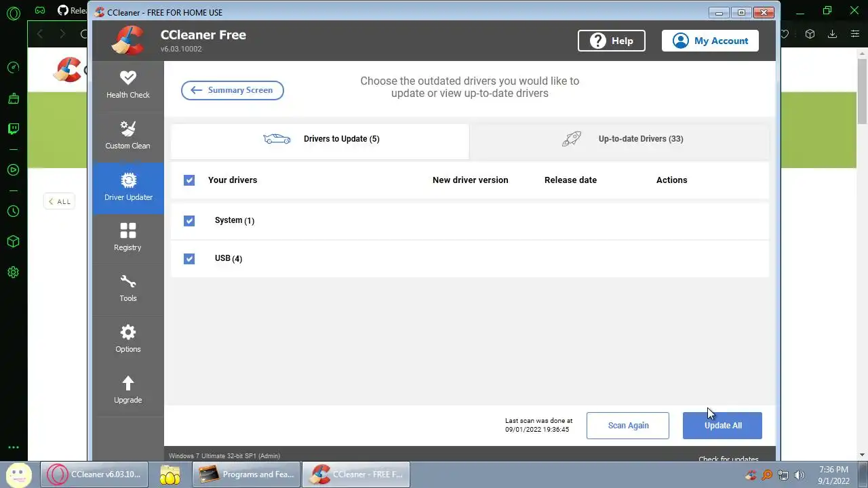Open the Options section
This screenshot has height=488, width=868.
coord(127,340)
